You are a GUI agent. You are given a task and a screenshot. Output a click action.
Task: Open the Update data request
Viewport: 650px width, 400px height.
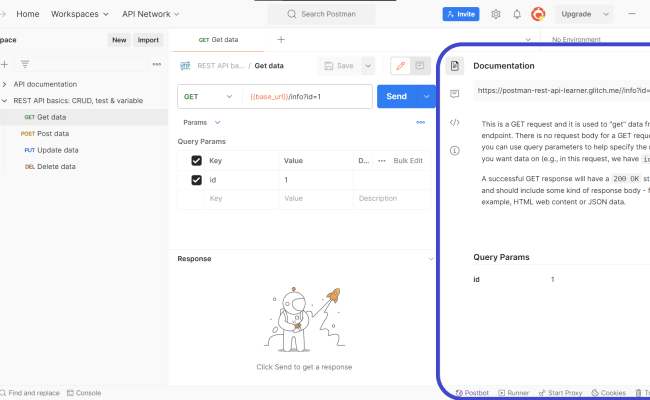coord(84,150)
